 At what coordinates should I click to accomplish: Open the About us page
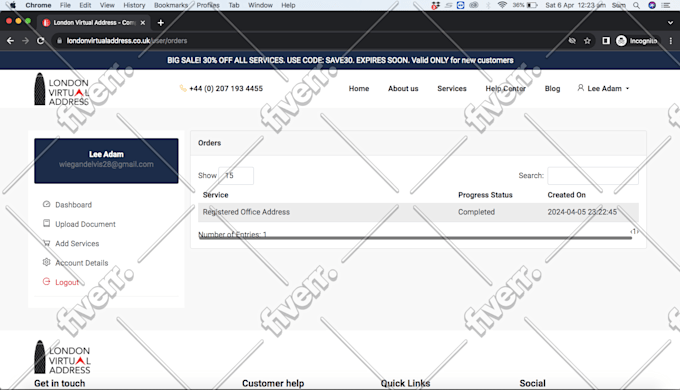[403, 88]
